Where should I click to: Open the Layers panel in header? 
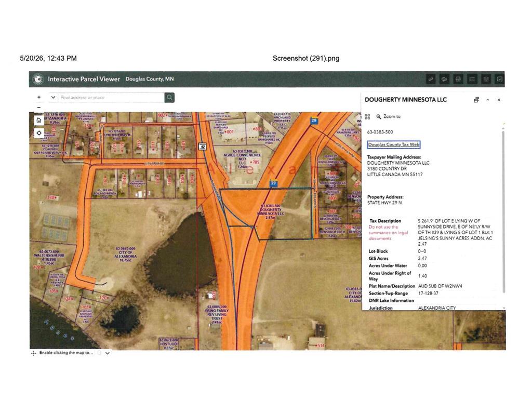tap(486, 79)
